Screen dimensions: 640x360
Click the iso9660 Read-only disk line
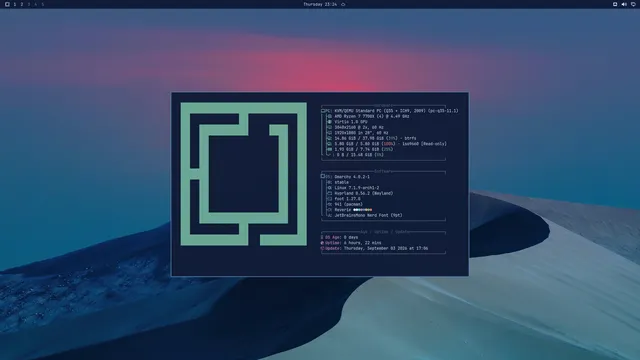tap(390, 144)
